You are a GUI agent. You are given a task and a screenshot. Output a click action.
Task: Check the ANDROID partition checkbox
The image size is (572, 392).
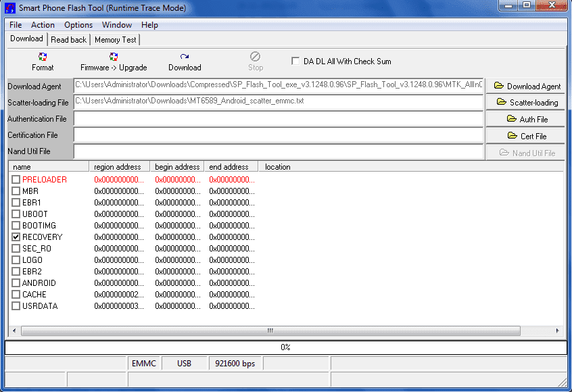pyautogui.click(x=16, y=283)
